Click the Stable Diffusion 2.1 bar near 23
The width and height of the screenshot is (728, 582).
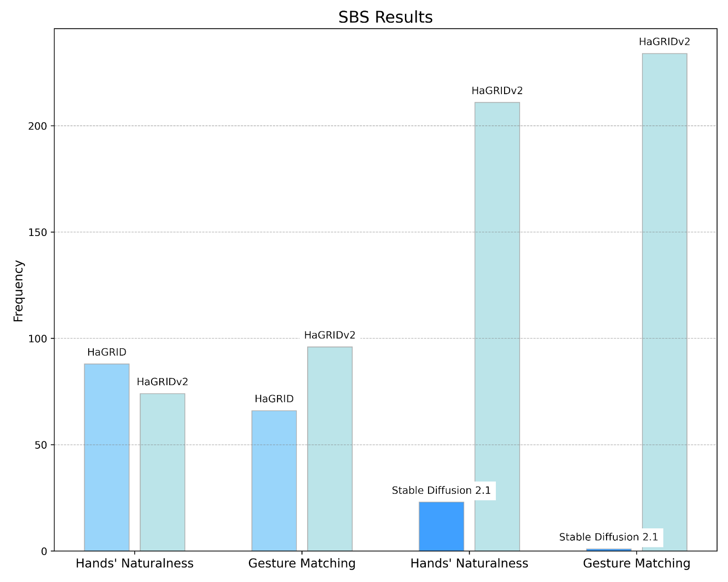pos(441,527)
